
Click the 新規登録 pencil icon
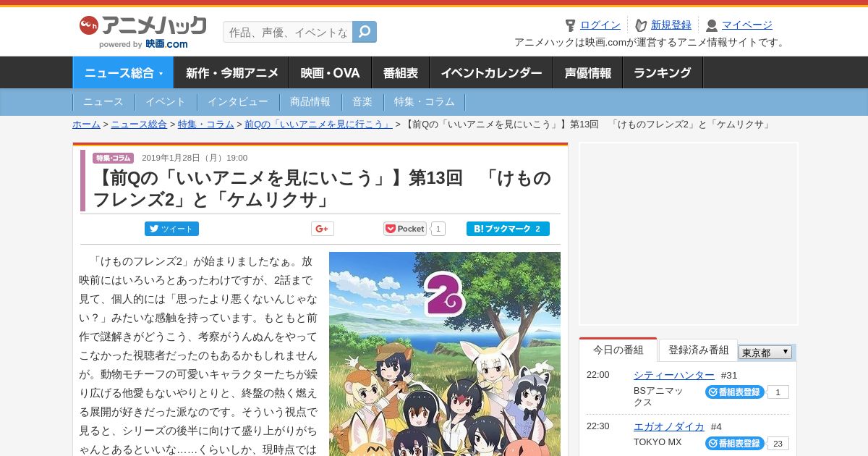641,25
